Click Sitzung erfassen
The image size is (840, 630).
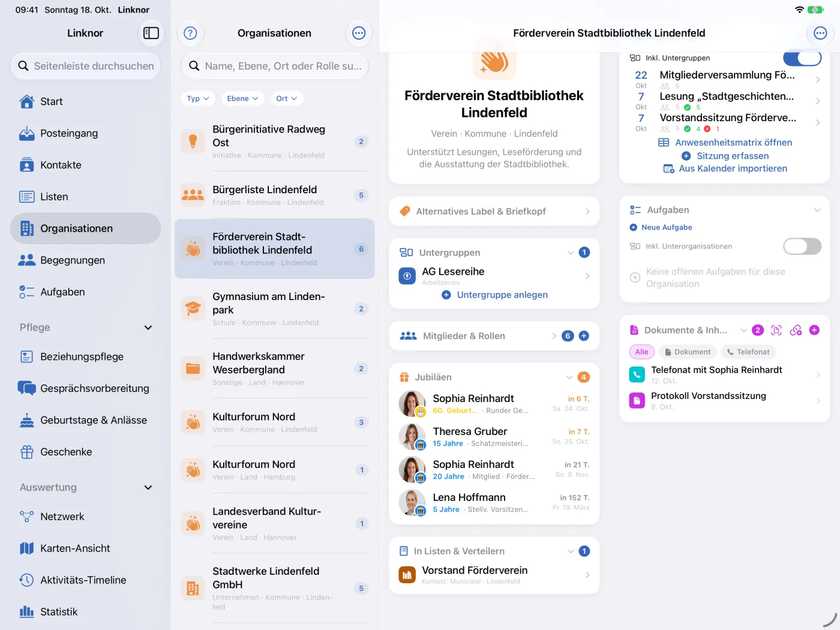coord(725,156)
